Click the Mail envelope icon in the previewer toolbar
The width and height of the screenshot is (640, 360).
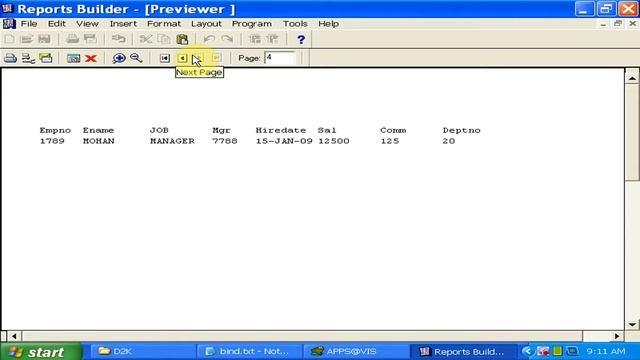pos(46,58)
